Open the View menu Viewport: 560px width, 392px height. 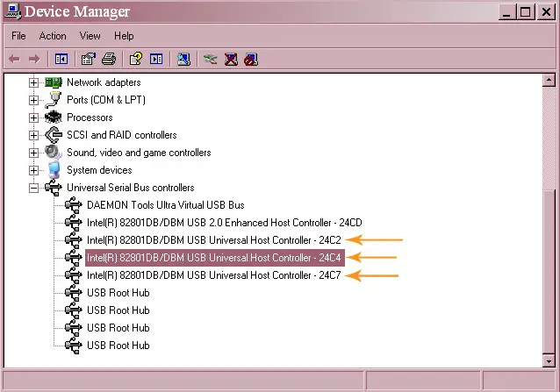pos(90,36)
